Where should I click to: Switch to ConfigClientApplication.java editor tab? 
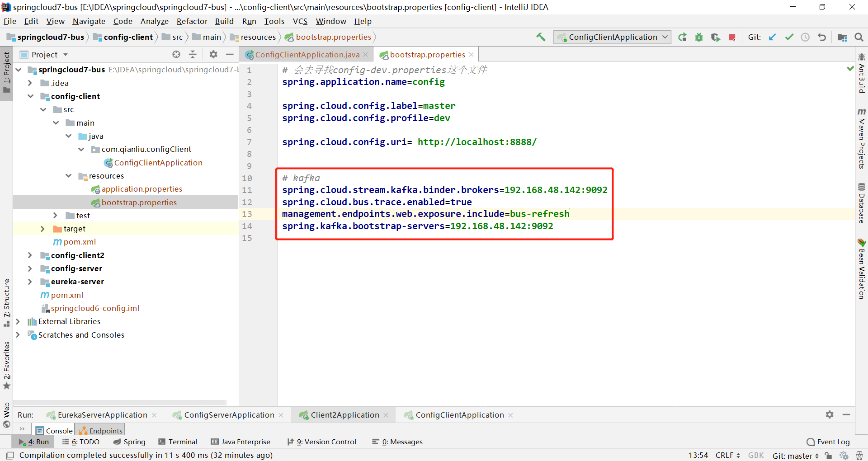pos(307,55)
